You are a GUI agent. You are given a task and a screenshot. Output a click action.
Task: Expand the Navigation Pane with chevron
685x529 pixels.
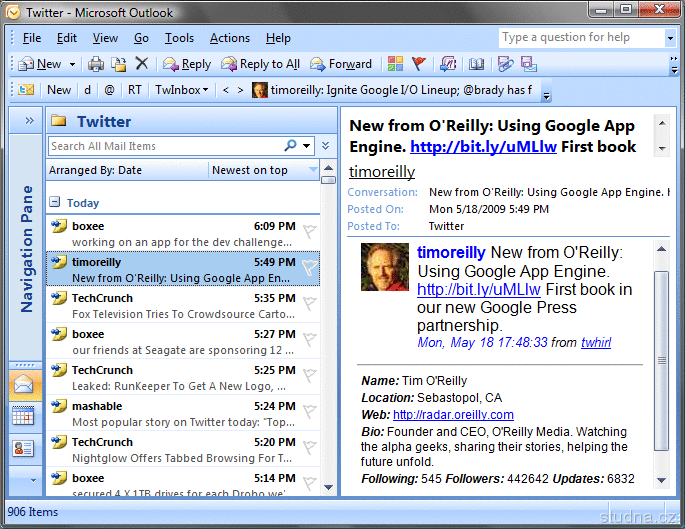[29, 121]
